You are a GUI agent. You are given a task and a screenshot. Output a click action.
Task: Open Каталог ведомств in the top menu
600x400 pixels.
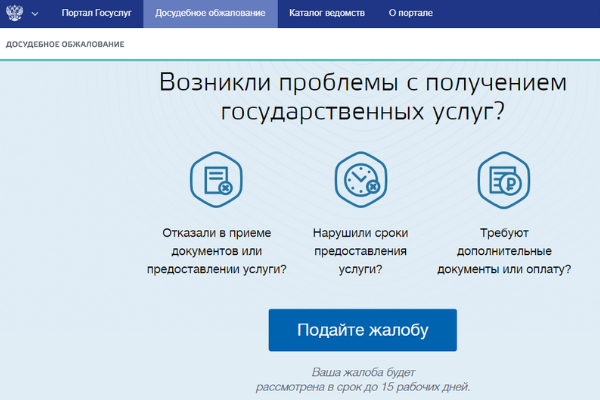tap(327, 13)
